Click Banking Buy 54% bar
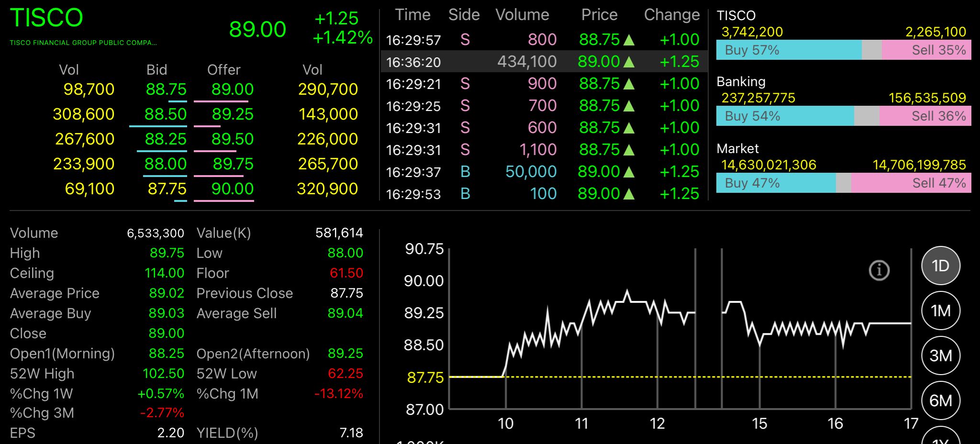980x444 pixels. pyautogui.click(x=785, y=116)
